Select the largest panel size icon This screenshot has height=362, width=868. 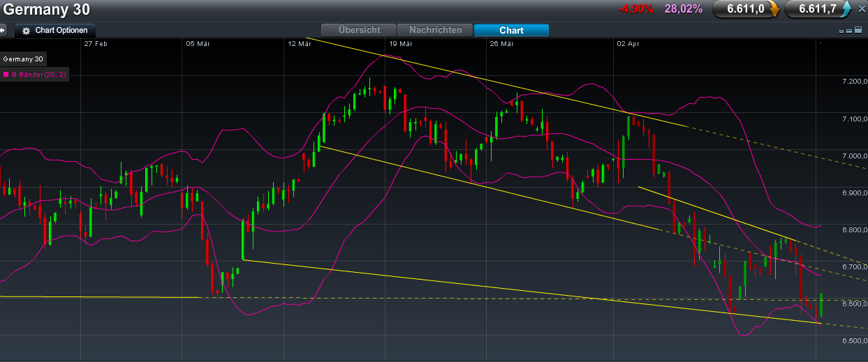(x=858, y=29)
